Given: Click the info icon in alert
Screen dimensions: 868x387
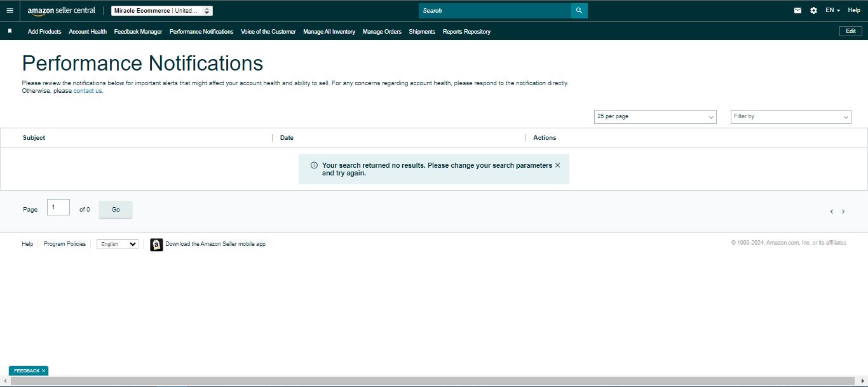Looking at the screenshot, I should pos(314,165).
